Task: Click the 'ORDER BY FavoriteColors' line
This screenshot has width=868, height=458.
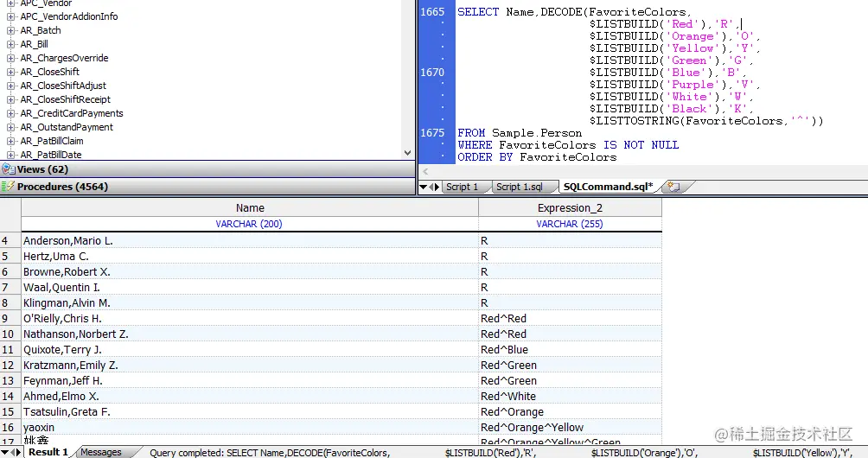Action: (536, 157)
